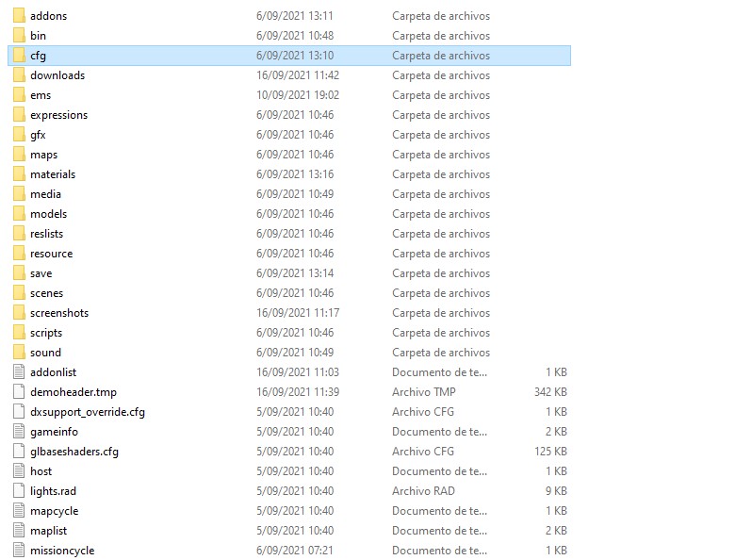Select the resource folder icon
This screenshot has width=752, height=560.
19,254
